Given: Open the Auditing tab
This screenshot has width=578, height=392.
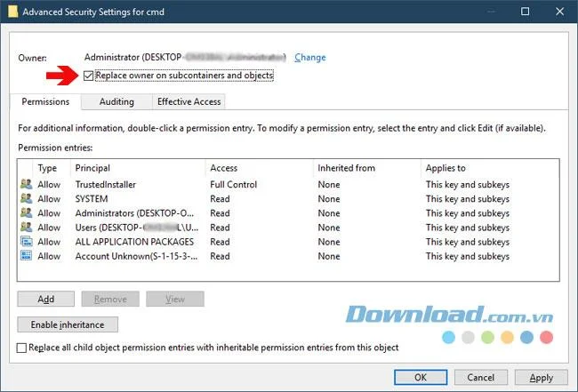Looking at the screenshot, I should pyautogui.click(x=116, y=101).
